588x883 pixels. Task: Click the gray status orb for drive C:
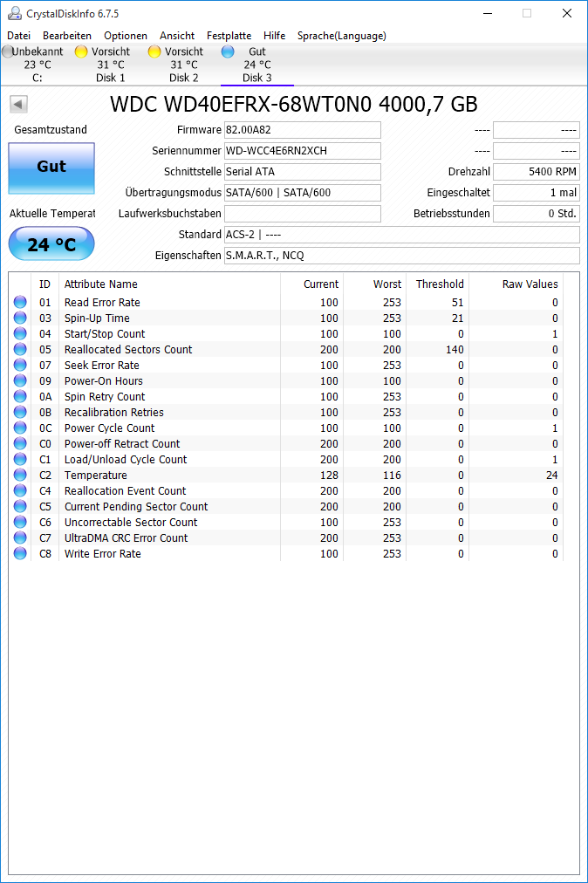(x=7, y=51)
